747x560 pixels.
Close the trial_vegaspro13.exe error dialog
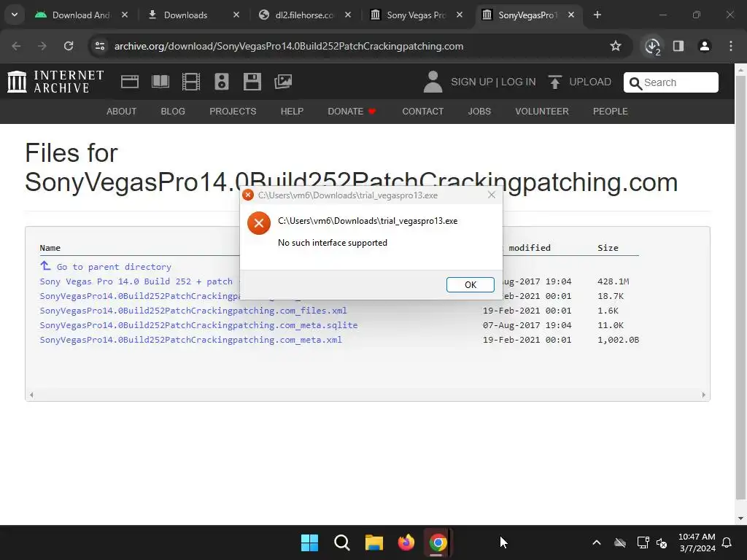pos(492,195)
